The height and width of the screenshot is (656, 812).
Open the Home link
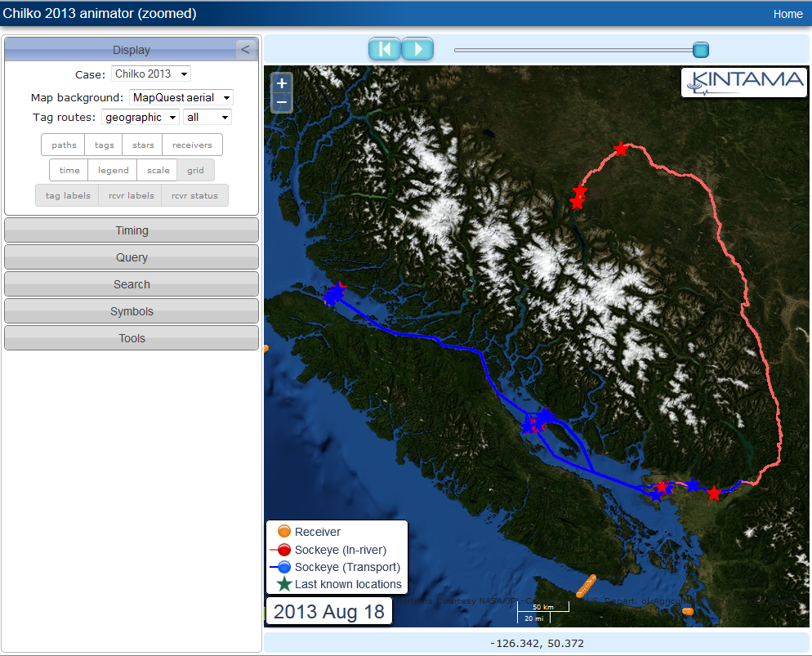pyautogui.click(x=787, y=14)
